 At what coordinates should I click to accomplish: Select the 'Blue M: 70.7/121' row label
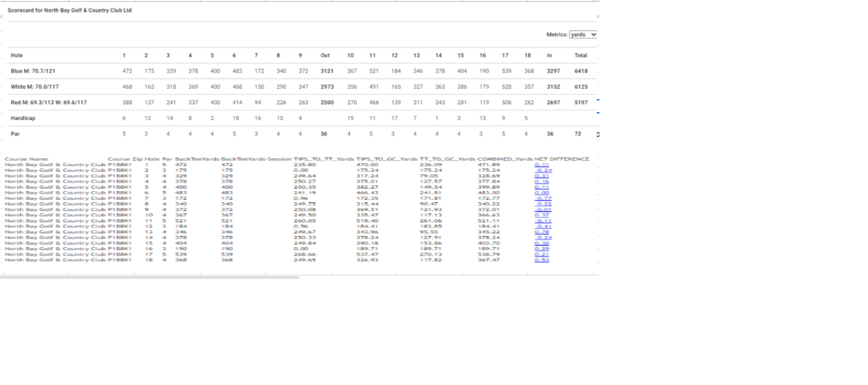pyautogui.click(x=32, y=71)
